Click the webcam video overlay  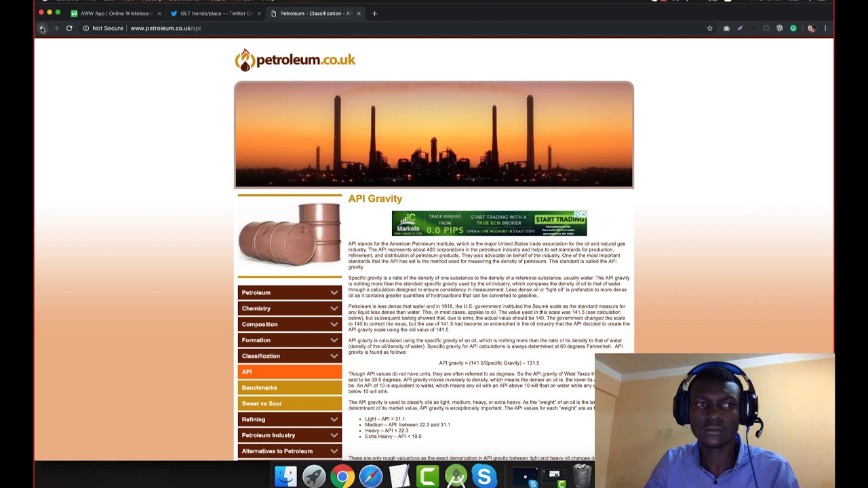(715, 420)
